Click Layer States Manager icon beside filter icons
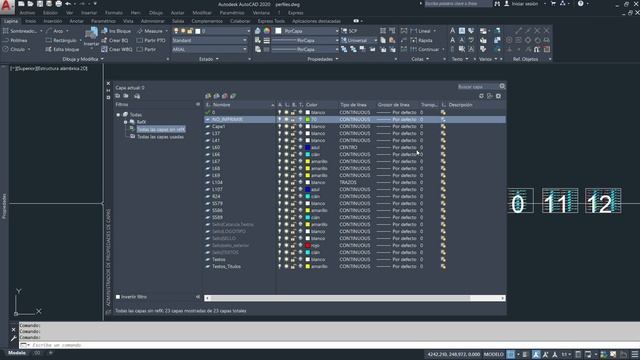The height and width of the screenshot is (360, 640). [x=137, y=96]
